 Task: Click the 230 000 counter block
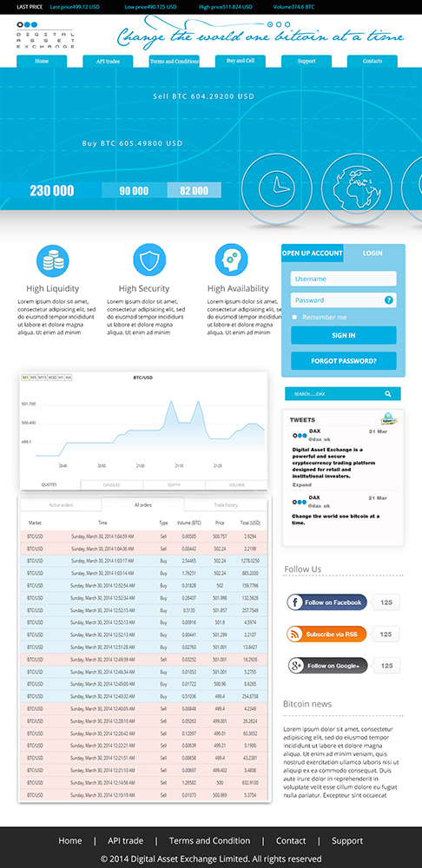51,190
